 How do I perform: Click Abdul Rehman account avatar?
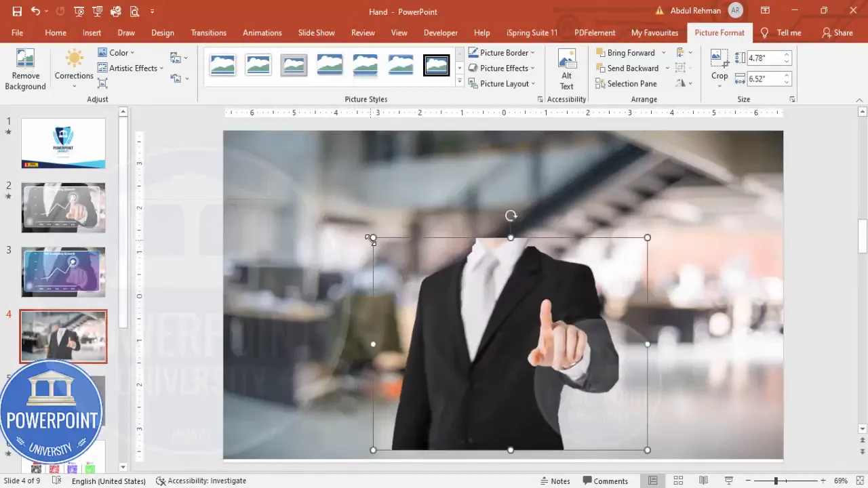tap(735, 11)
